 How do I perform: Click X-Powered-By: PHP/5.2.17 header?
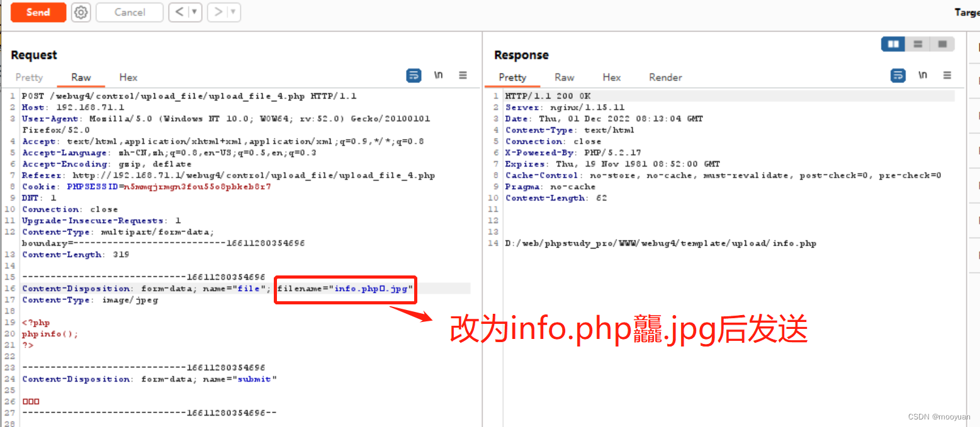point(573,153)
